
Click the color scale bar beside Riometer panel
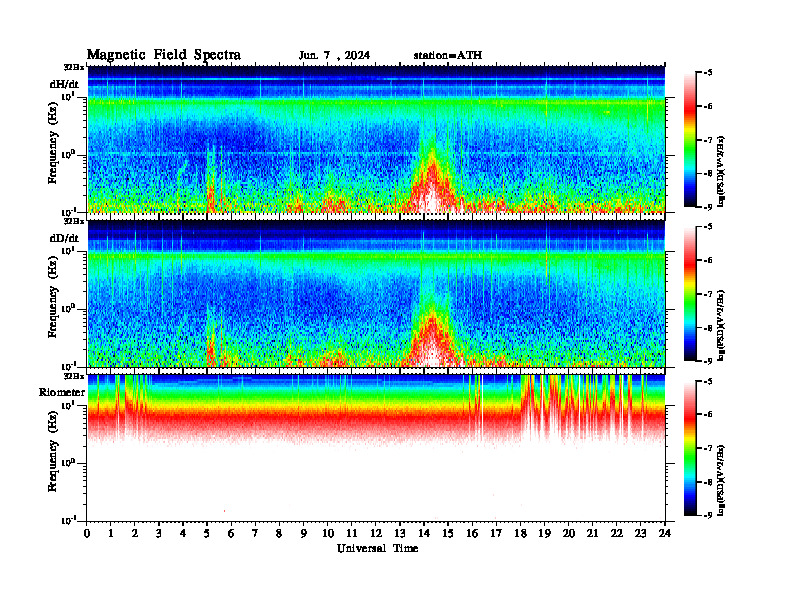[690, 448]
